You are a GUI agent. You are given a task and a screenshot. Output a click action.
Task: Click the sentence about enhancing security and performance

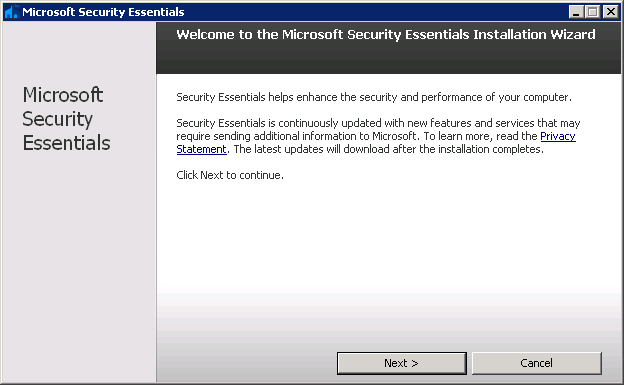click(x=374, y=97)
